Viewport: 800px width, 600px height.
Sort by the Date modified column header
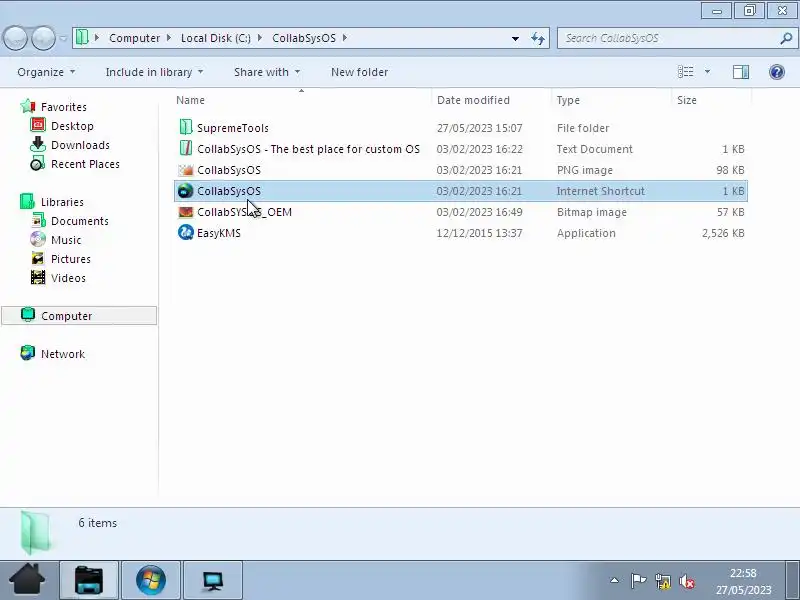(491, 100)
